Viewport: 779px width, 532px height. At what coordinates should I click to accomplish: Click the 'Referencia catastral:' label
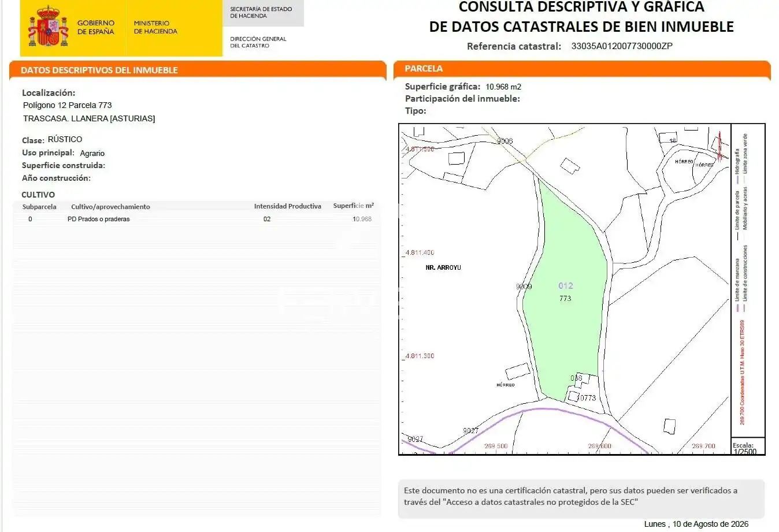tap(514, 46)
